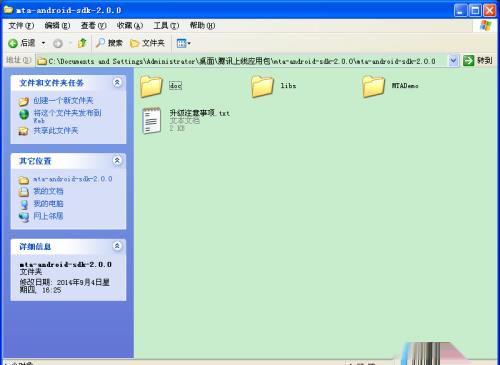500x365 pixels.
Task: Open the 文件(F) menu
Action: [x=21, y=26]
